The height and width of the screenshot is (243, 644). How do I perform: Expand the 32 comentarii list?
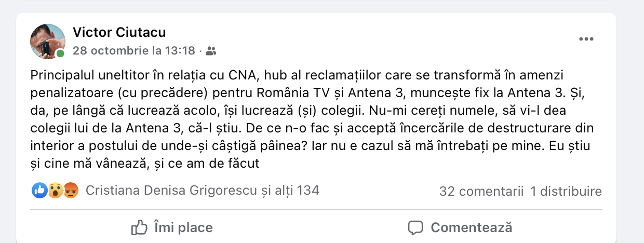click(x=481, y=191)
